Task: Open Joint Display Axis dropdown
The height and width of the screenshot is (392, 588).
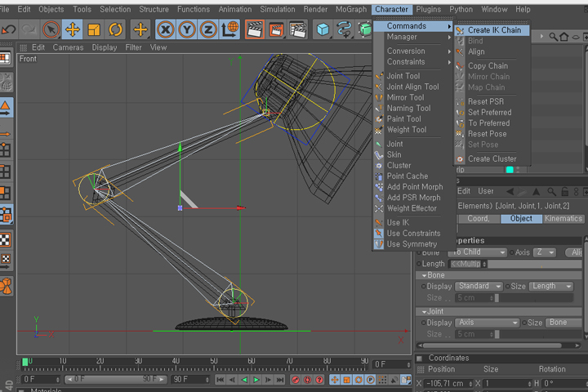Action: [487, 323]
